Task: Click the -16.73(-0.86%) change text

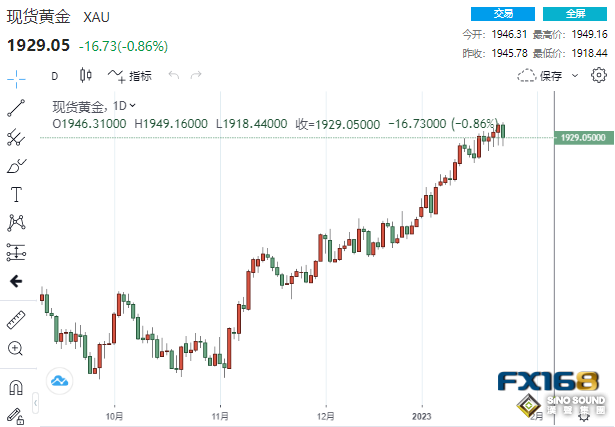Action: click(x=124, y=46)
